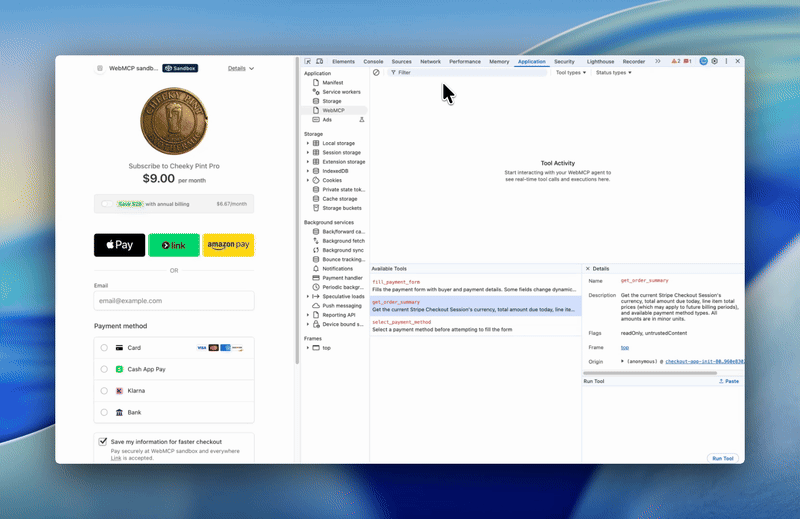This screenshot has height=519, width=800.
Task: Switch to the Network tab
Action: click(430, 61)
